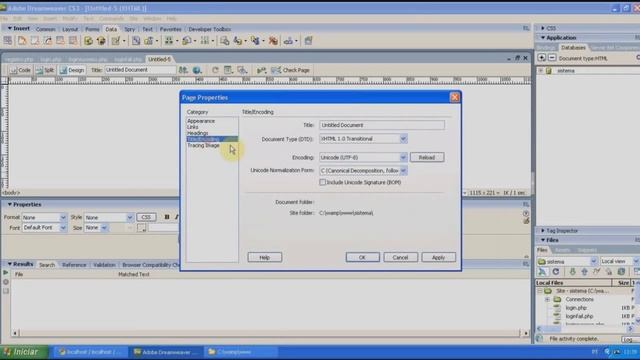Switch to Spry tab in Insert bar
640x360 pixels.
coord(129,29)
